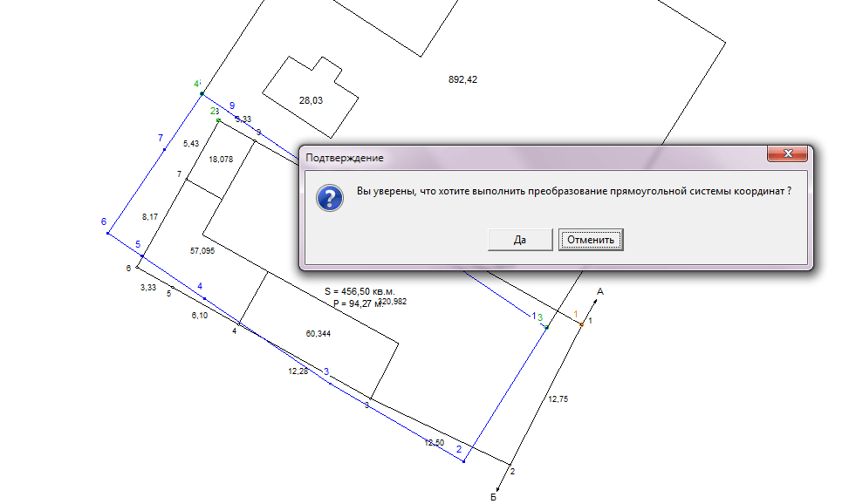849x504 pixels.
Task: Select the blue vertex marker labeled 6
Action: pos(107,234)
